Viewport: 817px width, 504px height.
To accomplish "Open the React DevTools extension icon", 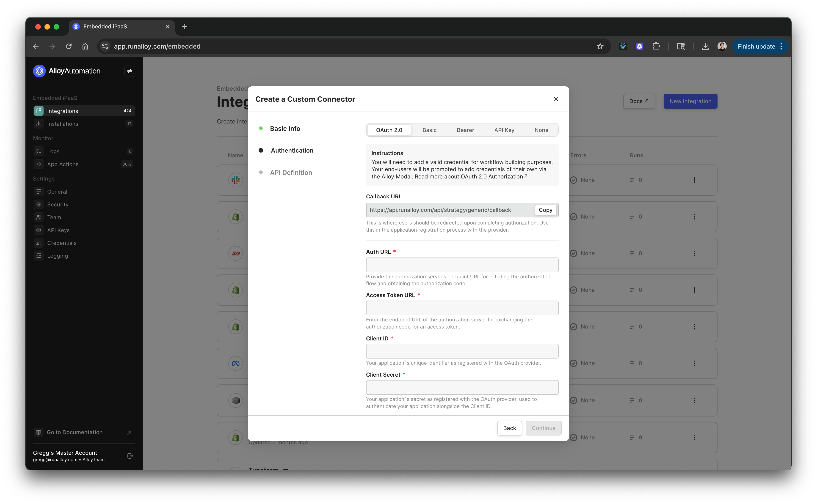I will [x=623, y=46].
